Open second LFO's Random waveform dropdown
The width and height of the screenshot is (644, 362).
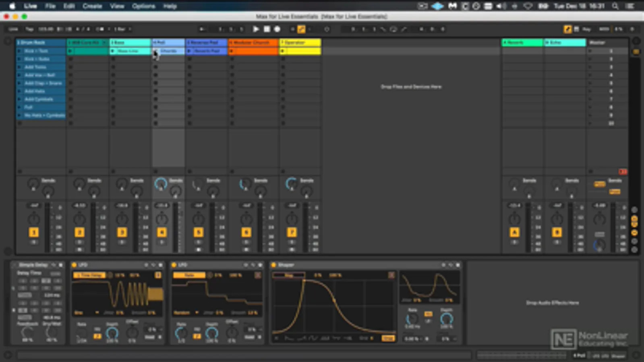click(186, 313)
